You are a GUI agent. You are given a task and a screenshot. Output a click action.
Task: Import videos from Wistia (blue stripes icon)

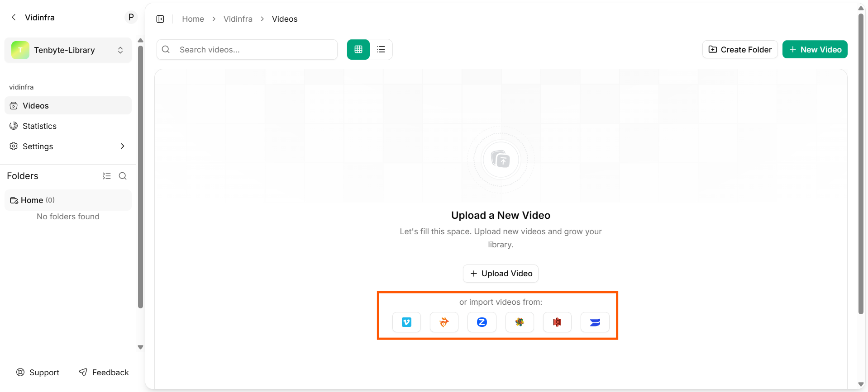coord(595,322)
